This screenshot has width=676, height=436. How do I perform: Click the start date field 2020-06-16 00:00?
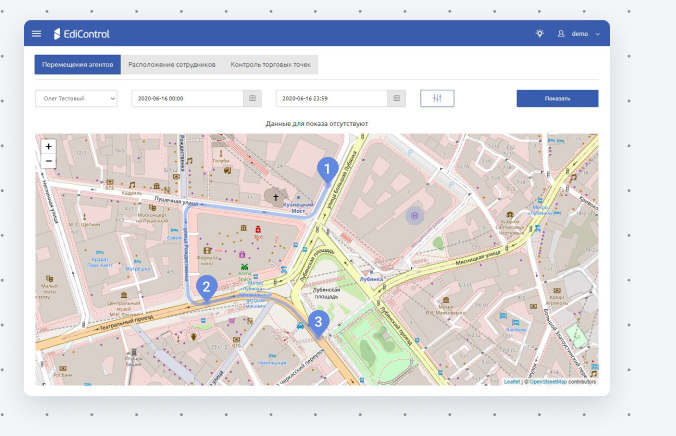[188, 98]
